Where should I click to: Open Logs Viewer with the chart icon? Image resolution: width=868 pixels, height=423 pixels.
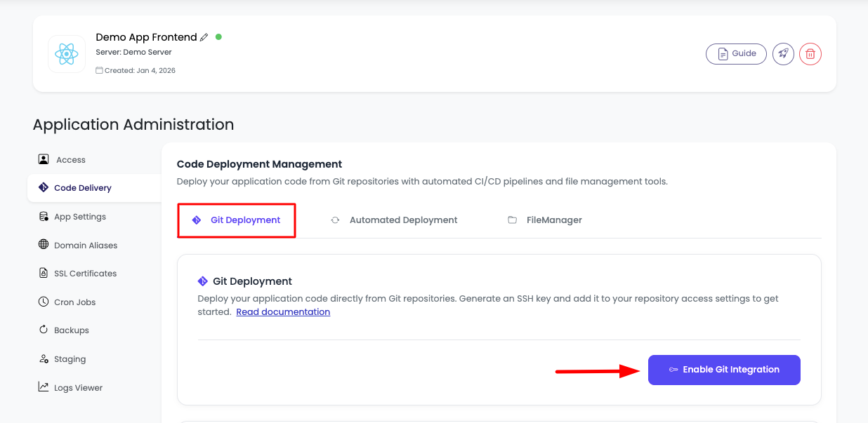point(77,387)
